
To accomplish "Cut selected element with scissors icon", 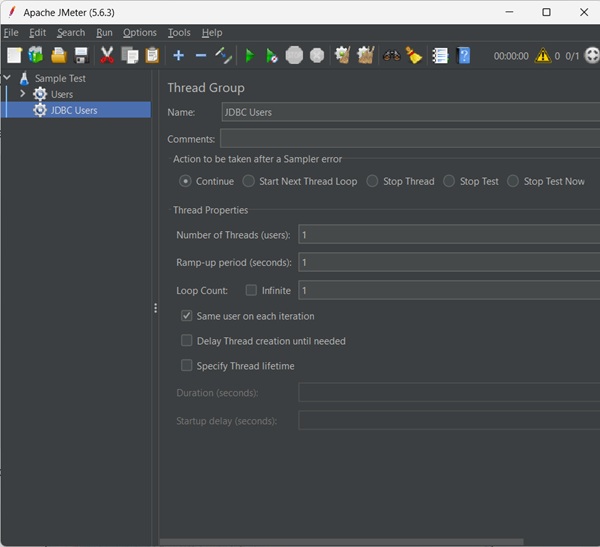I will tap(107, 56).
